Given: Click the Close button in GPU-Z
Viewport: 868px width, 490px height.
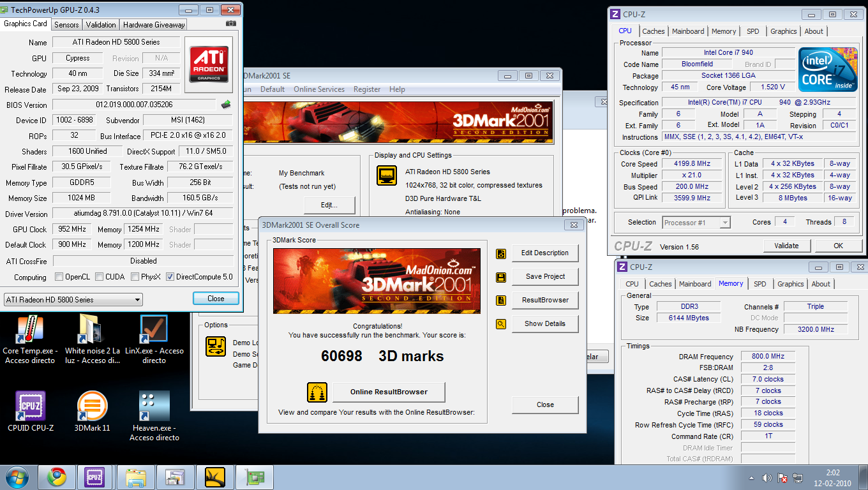Looking at the screenshot, I should pyautogui.click(x=216, y=299).
